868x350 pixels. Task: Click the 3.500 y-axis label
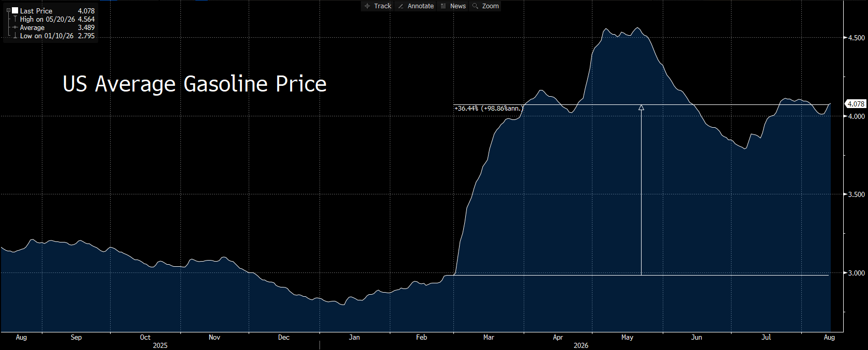856,194
